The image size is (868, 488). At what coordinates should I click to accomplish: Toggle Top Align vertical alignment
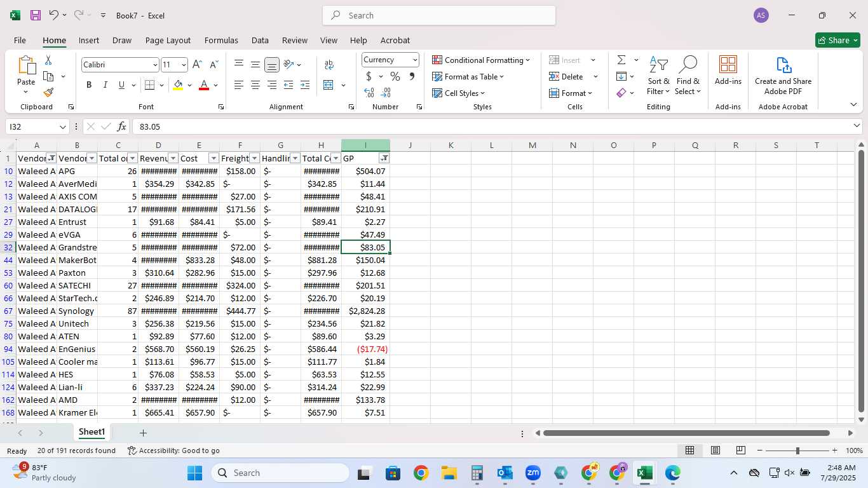[x=239, y=64]
